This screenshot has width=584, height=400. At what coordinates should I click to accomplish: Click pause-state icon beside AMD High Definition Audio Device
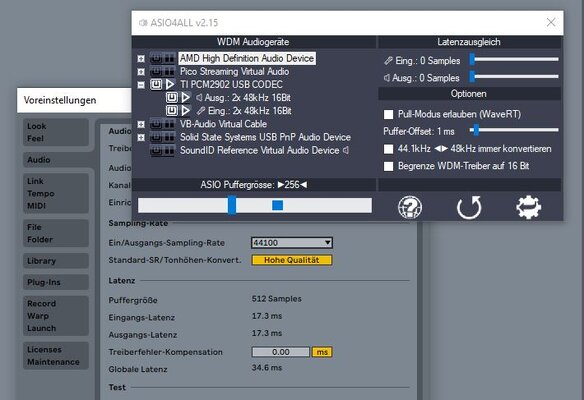(169, 58)
